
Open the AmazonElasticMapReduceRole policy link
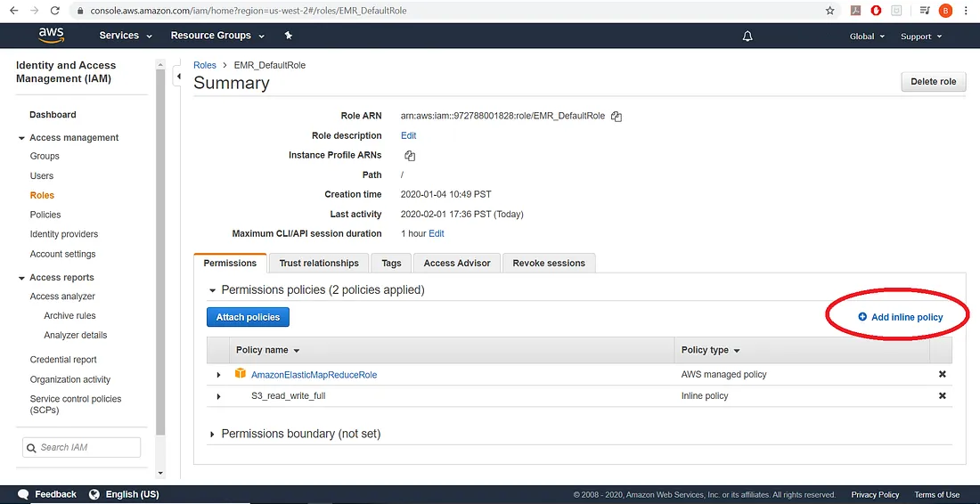pos(314,375)
